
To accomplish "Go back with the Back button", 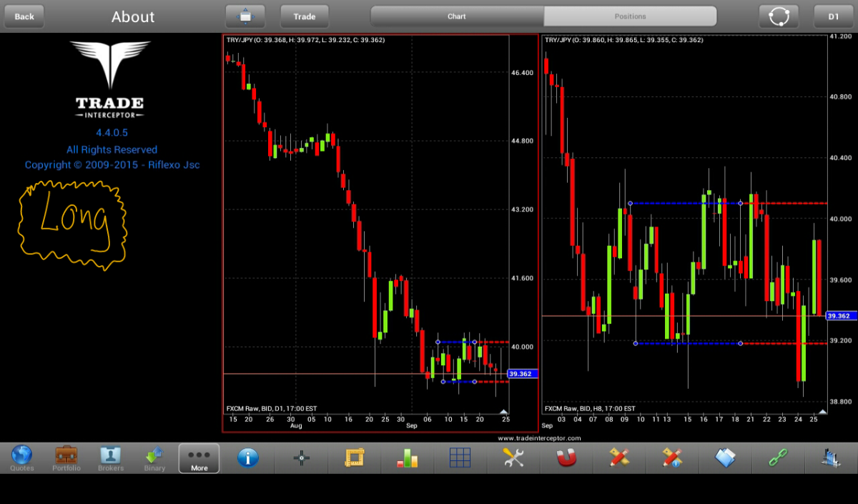I will pyautogui.click(x=24, y=16).
